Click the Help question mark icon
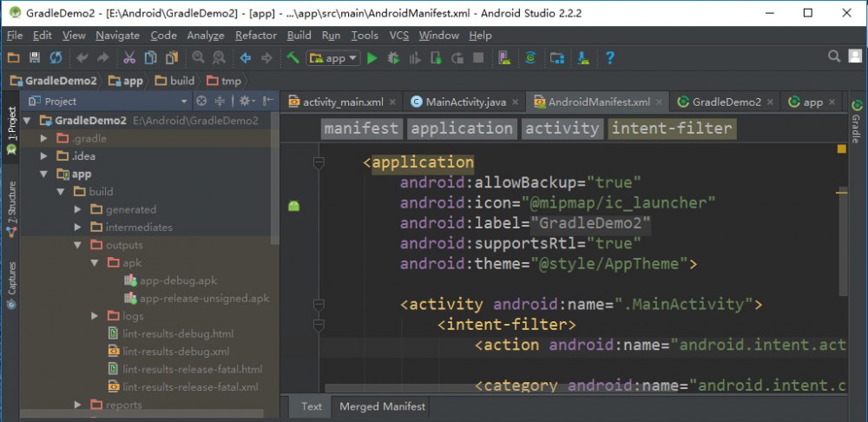This screenshot has width=868, height=422. [609, 57]
